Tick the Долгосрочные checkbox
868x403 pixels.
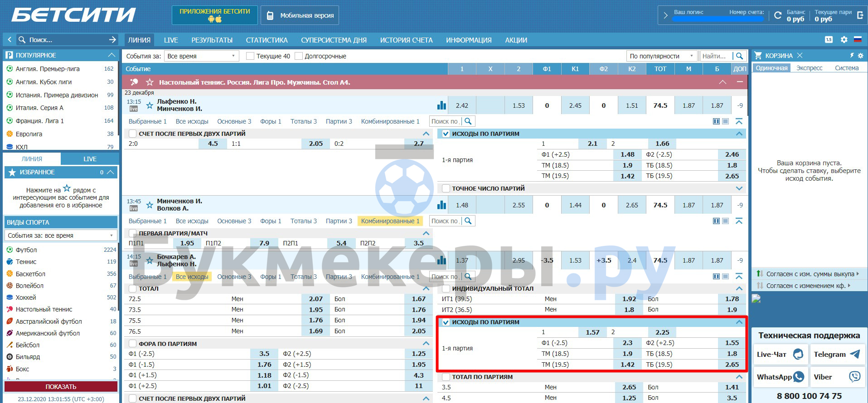298,56
